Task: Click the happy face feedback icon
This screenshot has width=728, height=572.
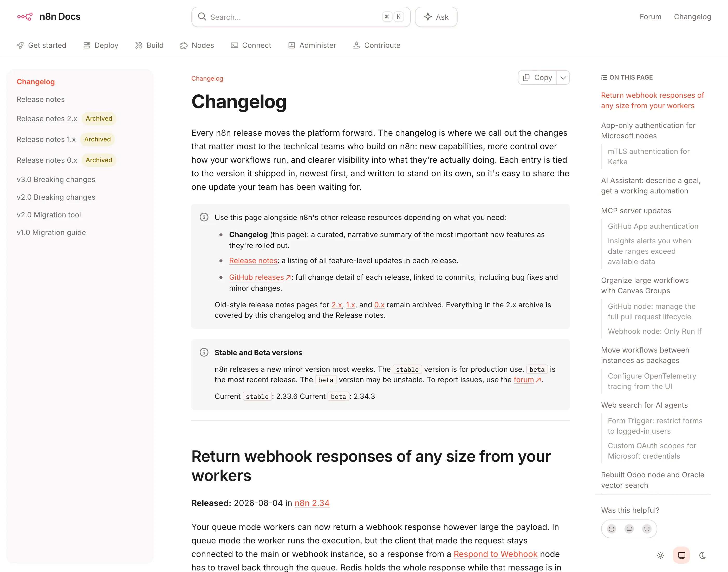Action: coord(612,529)
